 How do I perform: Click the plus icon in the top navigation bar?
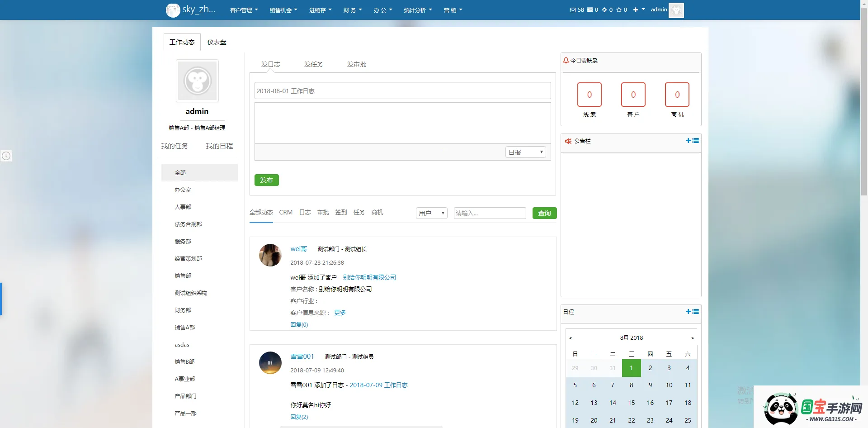[x=636, y=10]
